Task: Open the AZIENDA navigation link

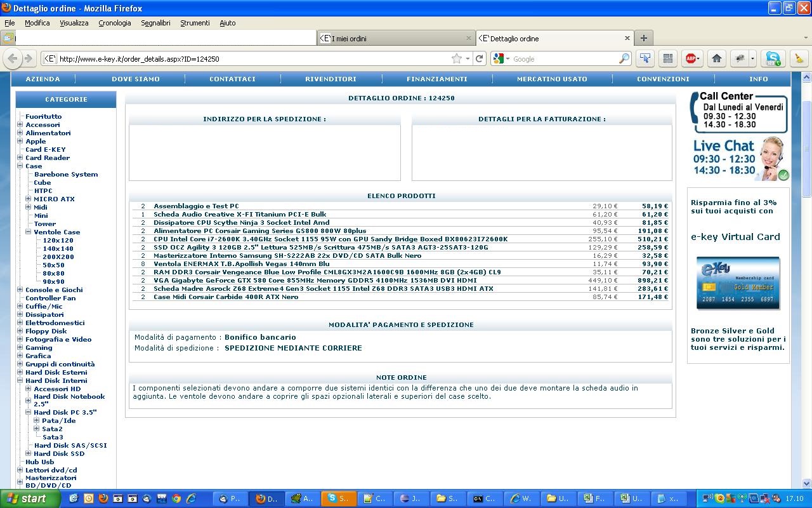Action: click(43, 79)
